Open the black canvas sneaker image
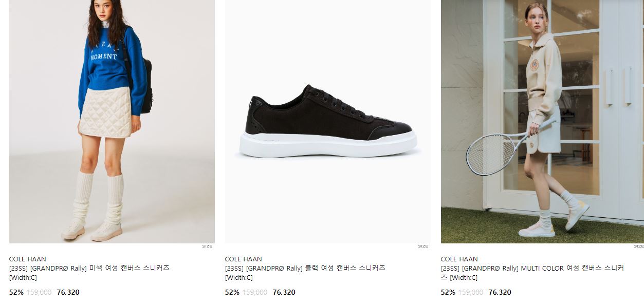 328,121
